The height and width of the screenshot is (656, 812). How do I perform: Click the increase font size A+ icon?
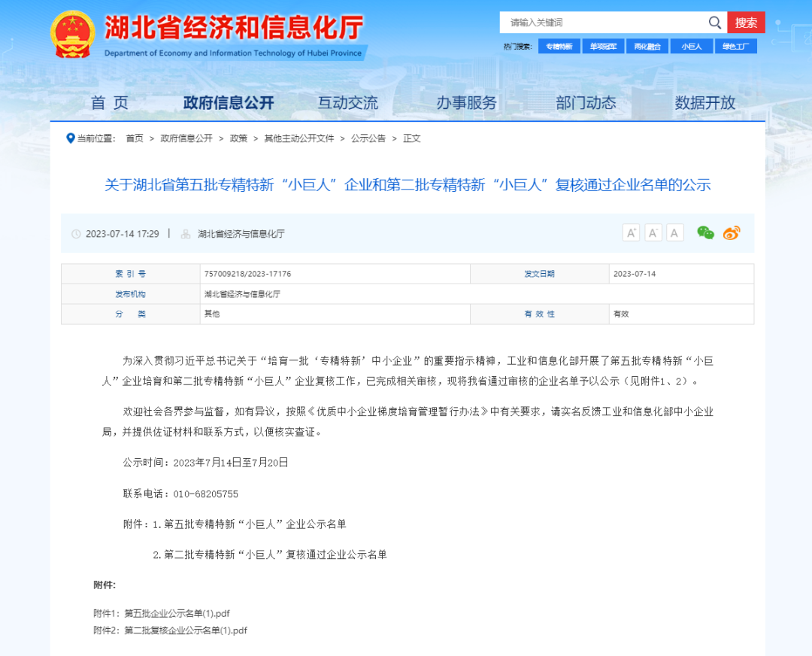pyautogui.click(x=632, y=233)
